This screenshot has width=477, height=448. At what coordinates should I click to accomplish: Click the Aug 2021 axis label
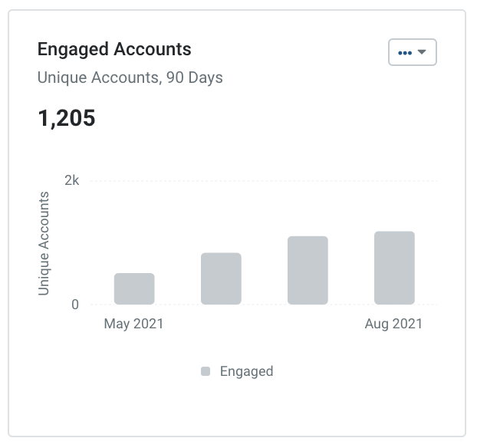tap(393, 324)
